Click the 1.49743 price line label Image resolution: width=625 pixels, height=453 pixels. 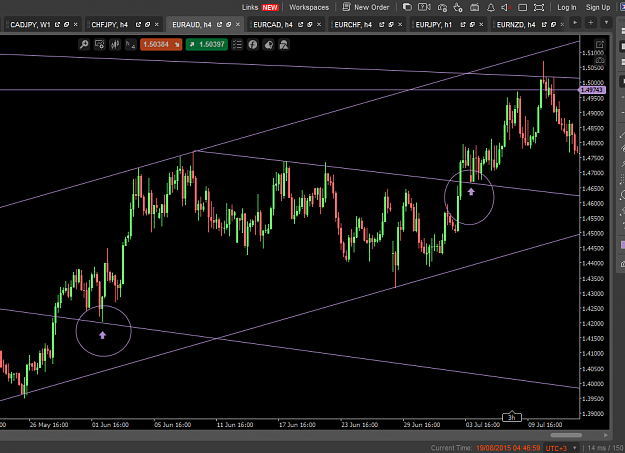[x=592, y=90]
